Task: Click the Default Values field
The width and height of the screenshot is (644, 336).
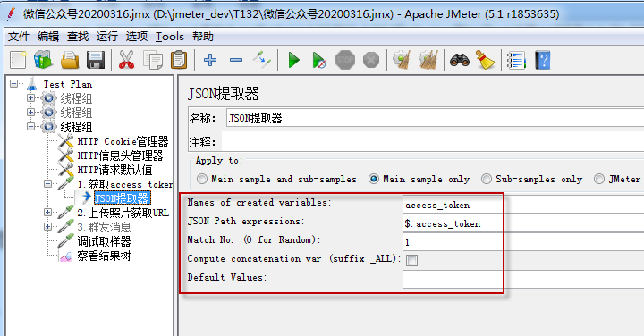Action: (523, 280)
